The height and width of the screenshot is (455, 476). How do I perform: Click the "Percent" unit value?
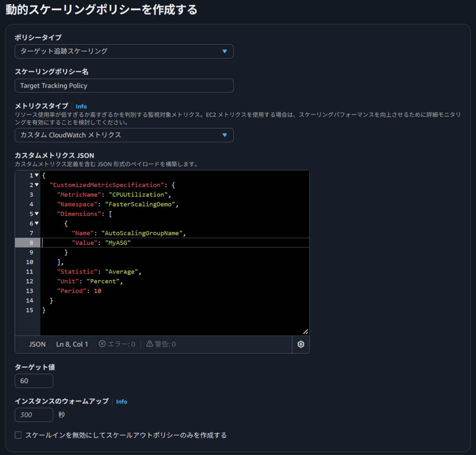click(103, 281)
